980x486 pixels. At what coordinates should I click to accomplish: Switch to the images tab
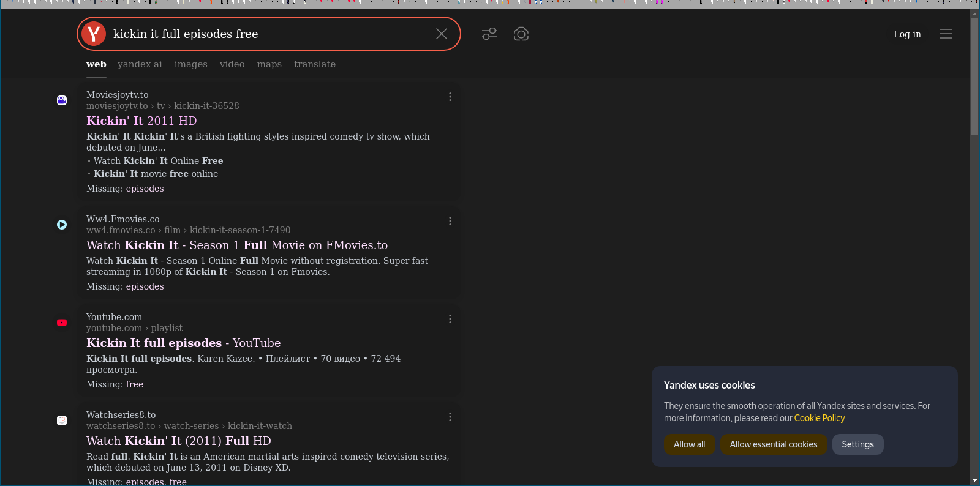click(x=191, y=64)
